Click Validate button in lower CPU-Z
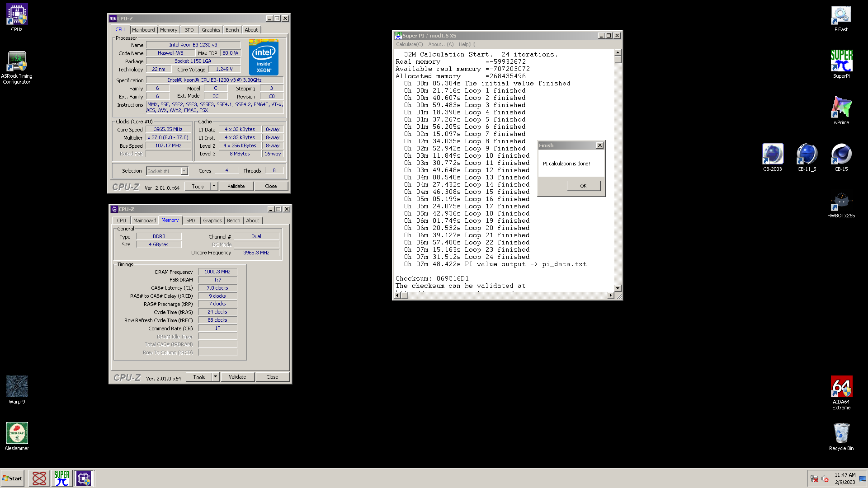This screenshot has height=488, width=868. (237, 377)
